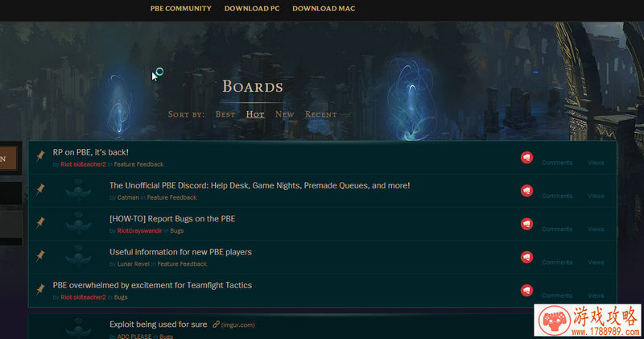The width and height of the screenshot is (644, 339).
Task: Open Feature Feedback category under Catman's post
Action: click(171, 197)
